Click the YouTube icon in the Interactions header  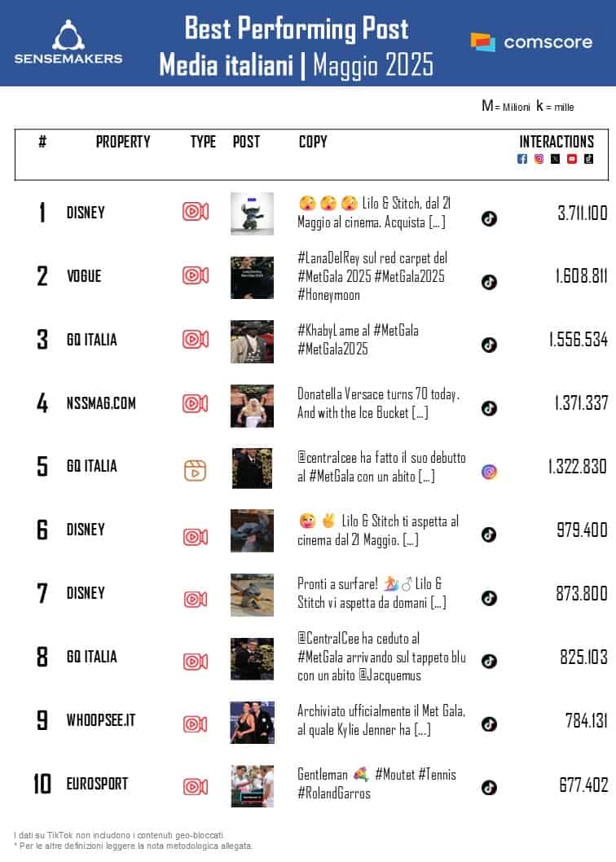[x=572, y=159]
